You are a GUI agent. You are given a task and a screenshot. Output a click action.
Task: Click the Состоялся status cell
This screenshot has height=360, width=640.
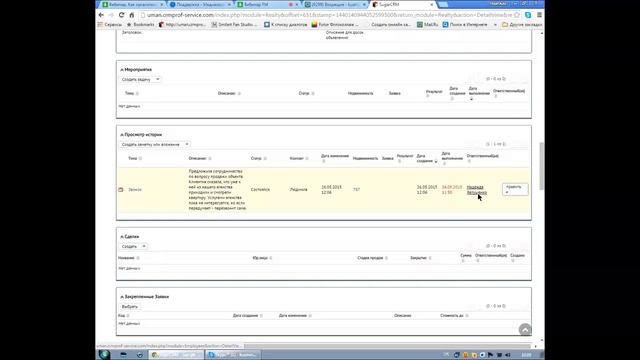click(260, 190)
